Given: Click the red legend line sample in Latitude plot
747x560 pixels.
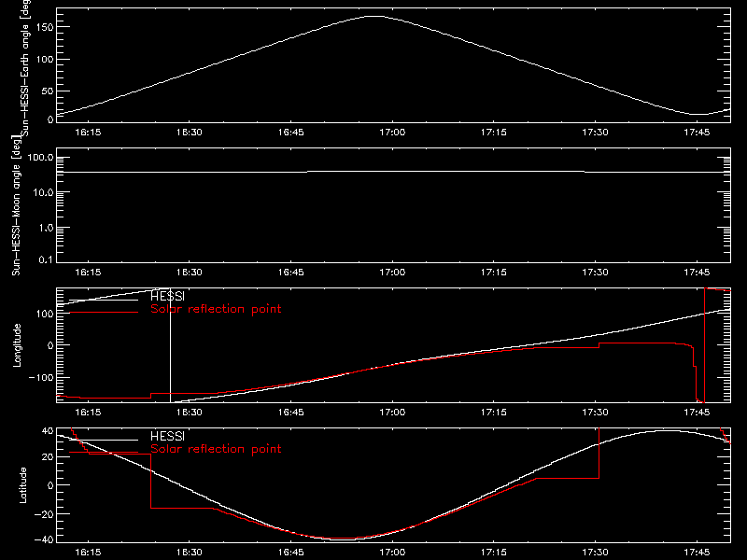Looking at the screenshot, I should click(x=104, y=453).
